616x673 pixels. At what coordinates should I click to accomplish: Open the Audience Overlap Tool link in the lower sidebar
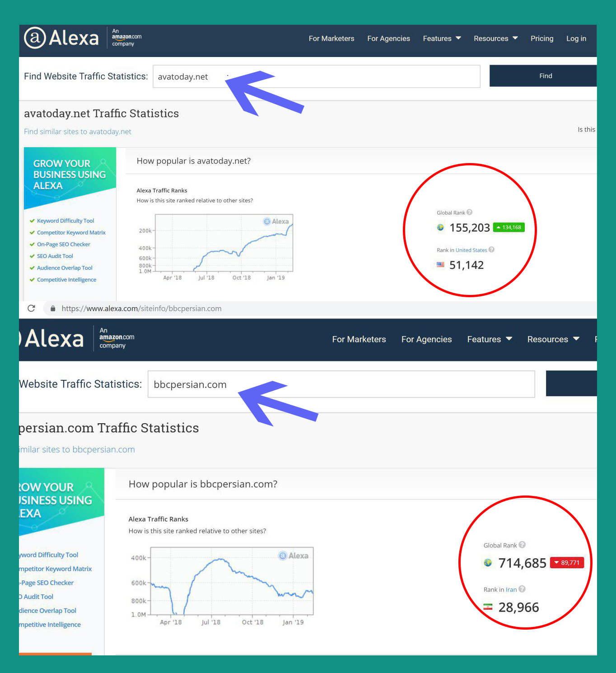[48, 610]
